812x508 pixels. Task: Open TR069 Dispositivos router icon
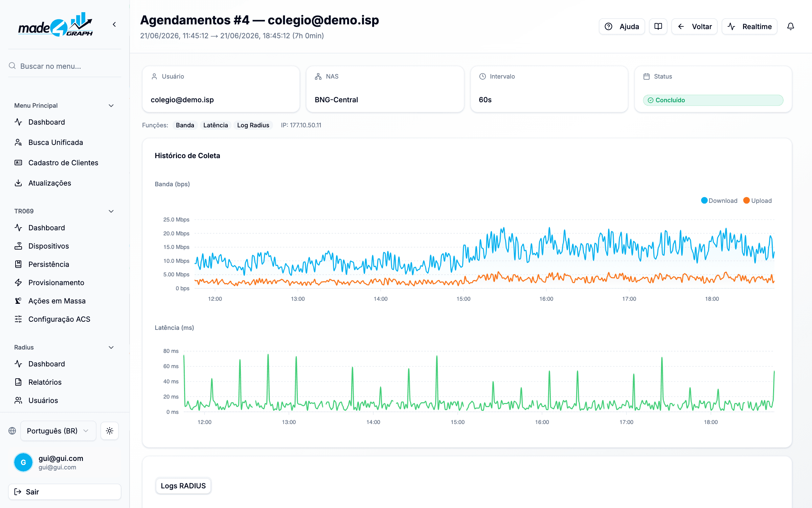point(18,246)
